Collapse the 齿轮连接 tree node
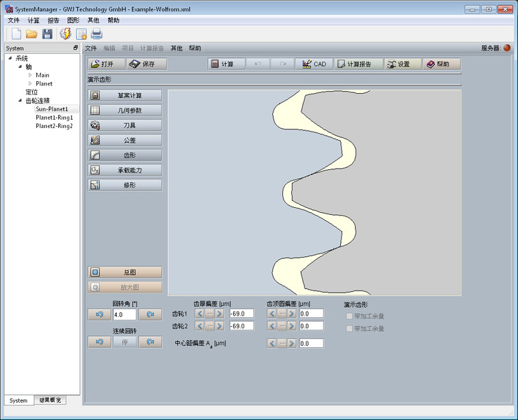 (x=20, y=101)
